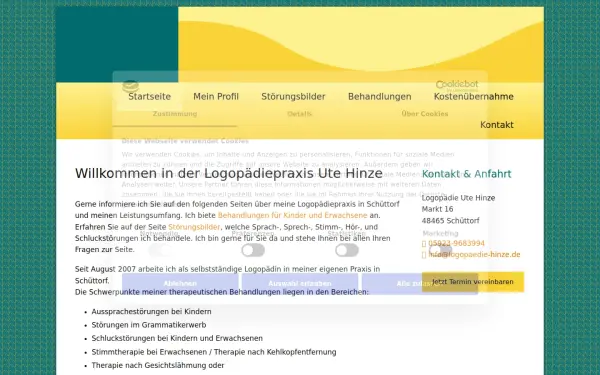This screenshot has width=600, height=375.
Task: Enable the Präferenzen cookie switch
Action: point(253,250)
